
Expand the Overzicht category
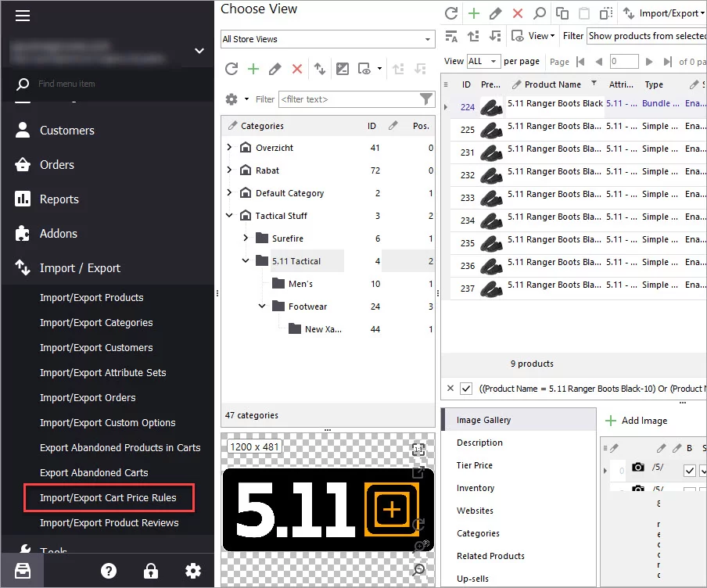pos(229,147)
